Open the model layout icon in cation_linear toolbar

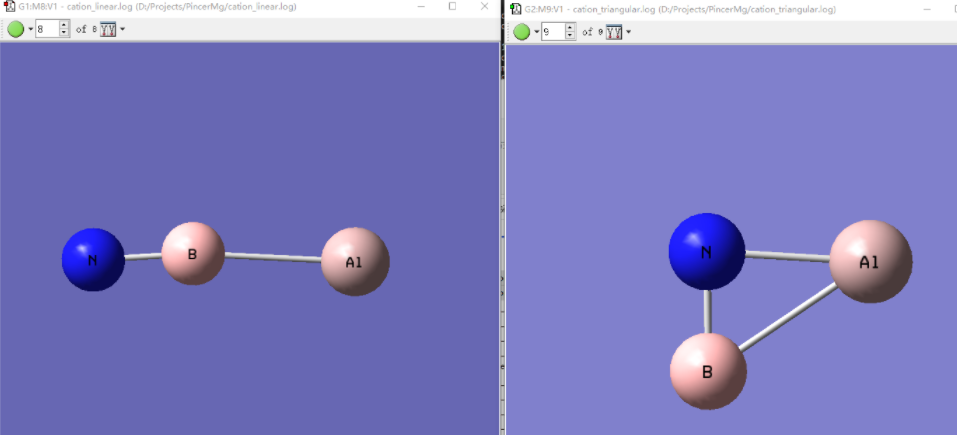click(108, 29)
